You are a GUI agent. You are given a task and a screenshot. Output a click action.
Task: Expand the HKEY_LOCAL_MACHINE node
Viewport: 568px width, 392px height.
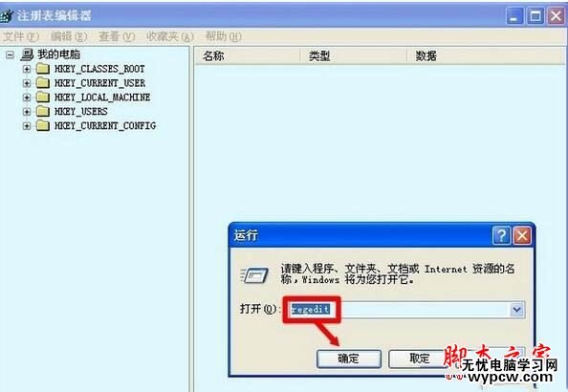pos(27,98)
